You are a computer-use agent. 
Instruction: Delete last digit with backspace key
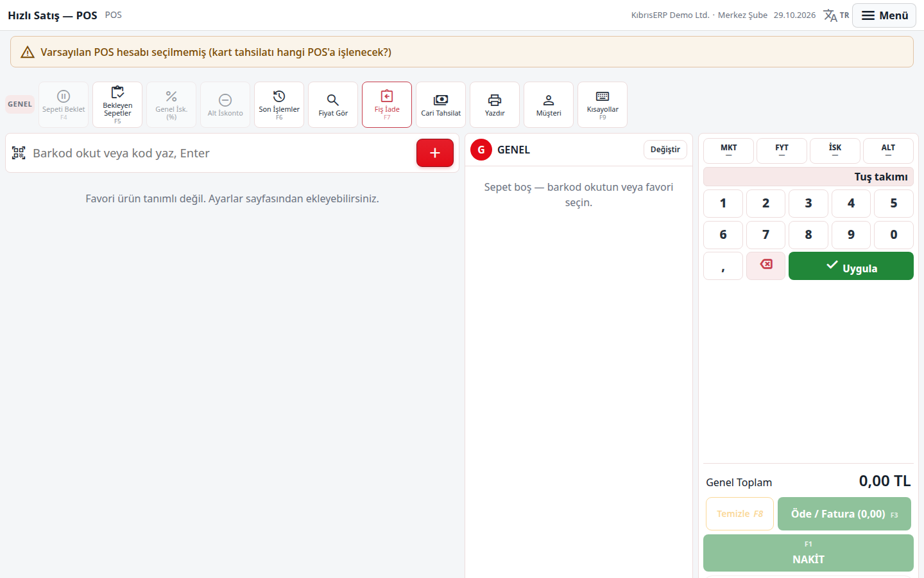[x=766, y=266]
